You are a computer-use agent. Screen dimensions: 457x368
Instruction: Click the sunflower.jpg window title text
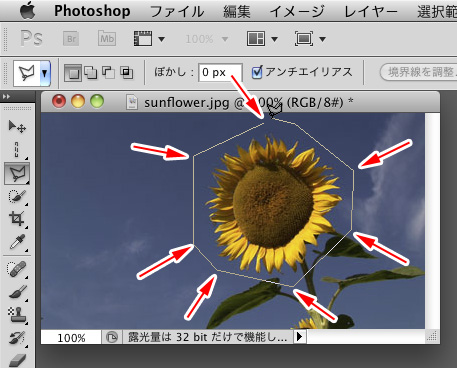pyautogui.click(x=249, y=102)
